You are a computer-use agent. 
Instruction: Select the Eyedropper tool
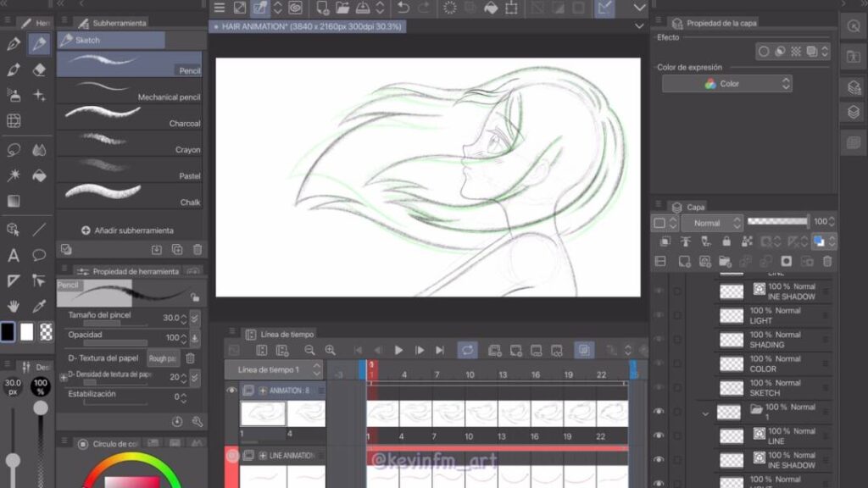pyautogui.click(x=39, y=306)
